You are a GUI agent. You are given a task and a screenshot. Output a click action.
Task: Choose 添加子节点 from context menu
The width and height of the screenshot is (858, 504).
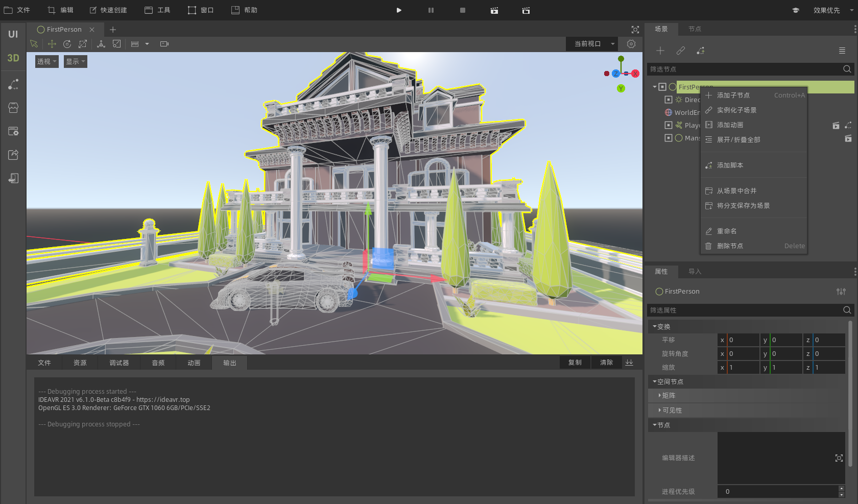tap(754, 95)
